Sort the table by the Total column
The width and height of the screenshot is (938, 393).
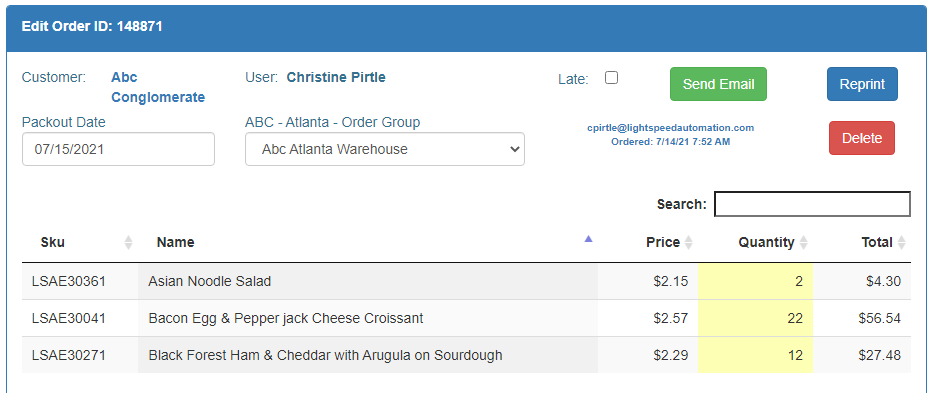(x=862, y=242)
